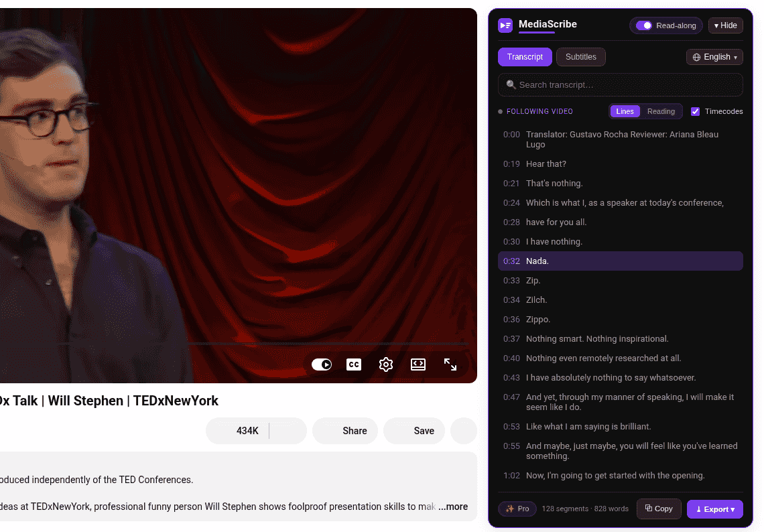This screenshot has width=764, height=532.
Task: Jump to transcript line "That's nothing."
Action: pyautogui.click(x=621, y=183)
